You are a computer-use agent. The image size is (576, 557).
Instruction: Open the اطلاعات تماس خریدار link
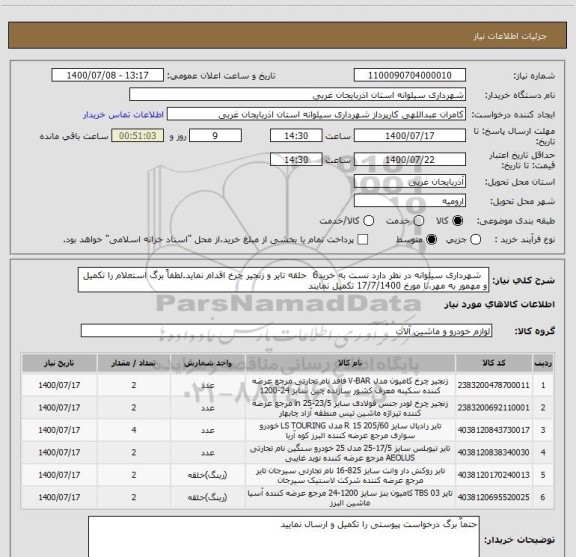click(x=123, y=115)
